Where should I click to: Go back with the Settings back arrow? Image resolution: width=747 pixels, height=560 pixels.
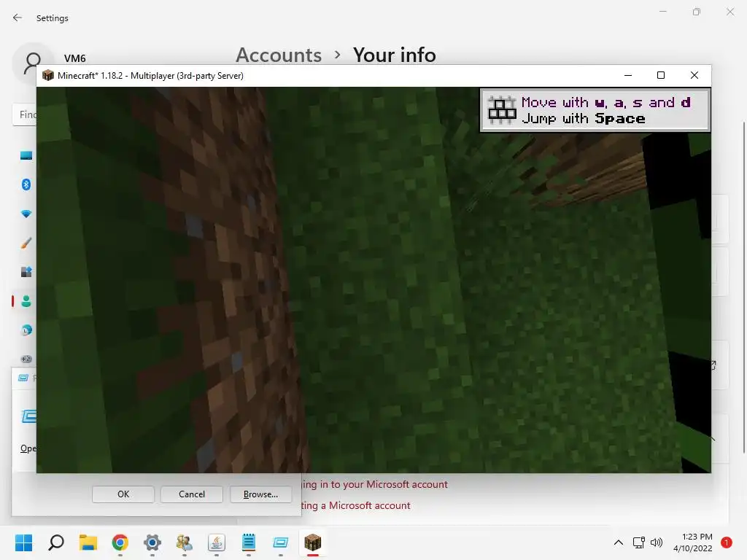(x=18, y=17)
